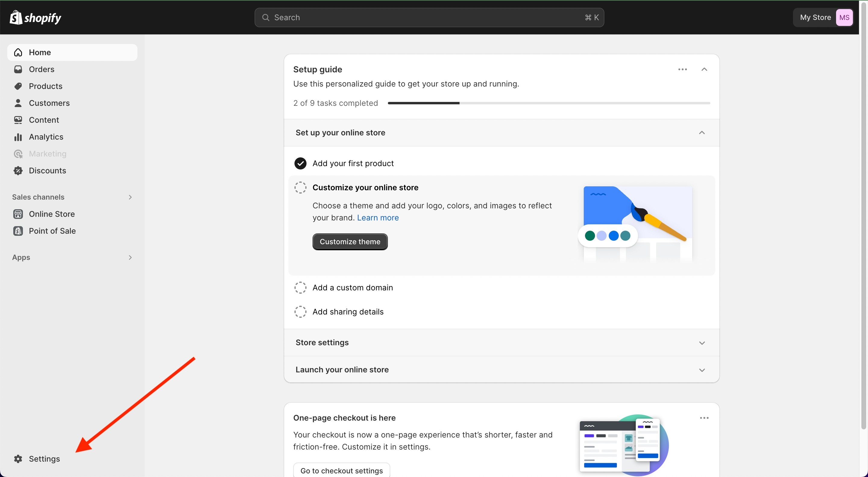The height and width of the screenshot is (477, 868).
Task: Open Analytics in the sidebar
Action: point(72,137)
